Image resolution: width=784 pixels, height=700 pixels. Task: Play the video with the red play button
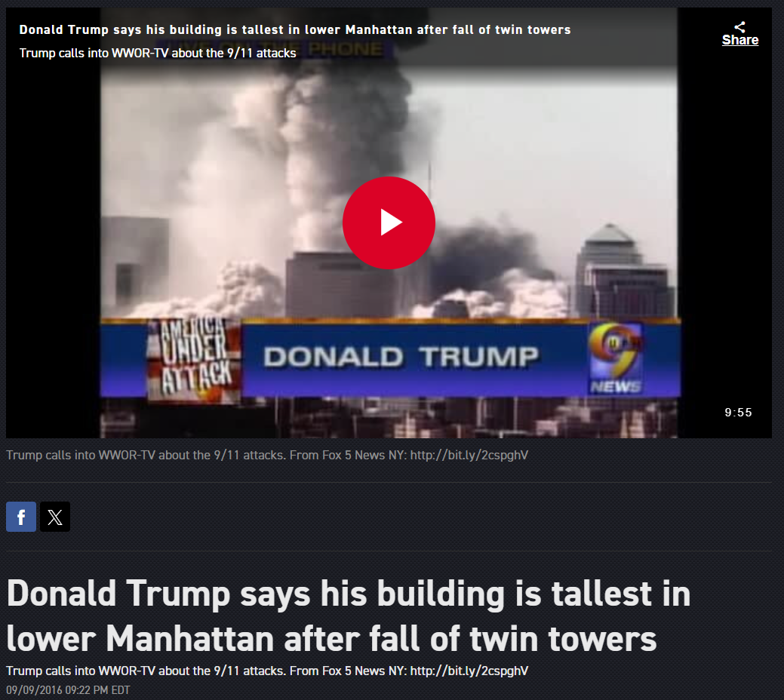pos(389,223)
